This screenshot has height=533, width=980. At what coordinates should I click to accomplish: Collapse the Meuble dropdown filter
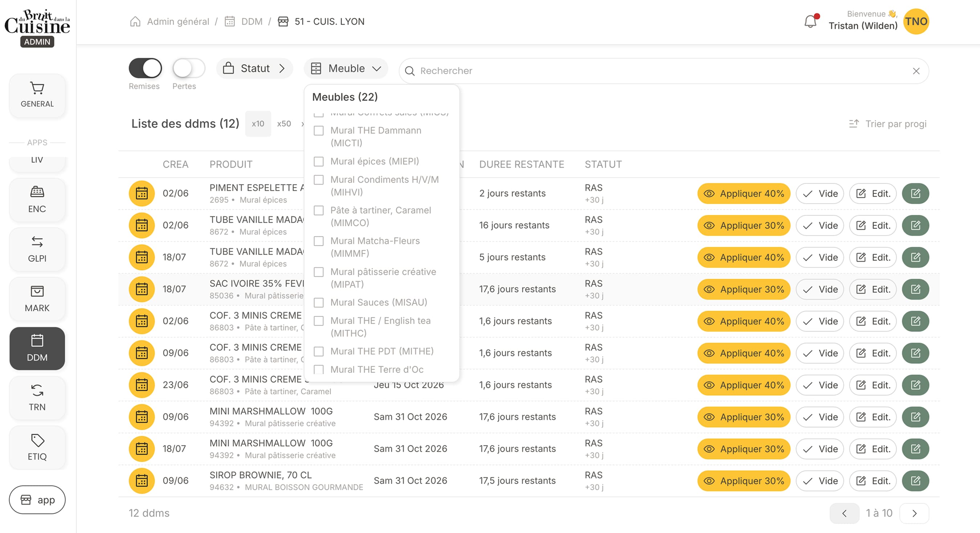[x=346, y=69]
